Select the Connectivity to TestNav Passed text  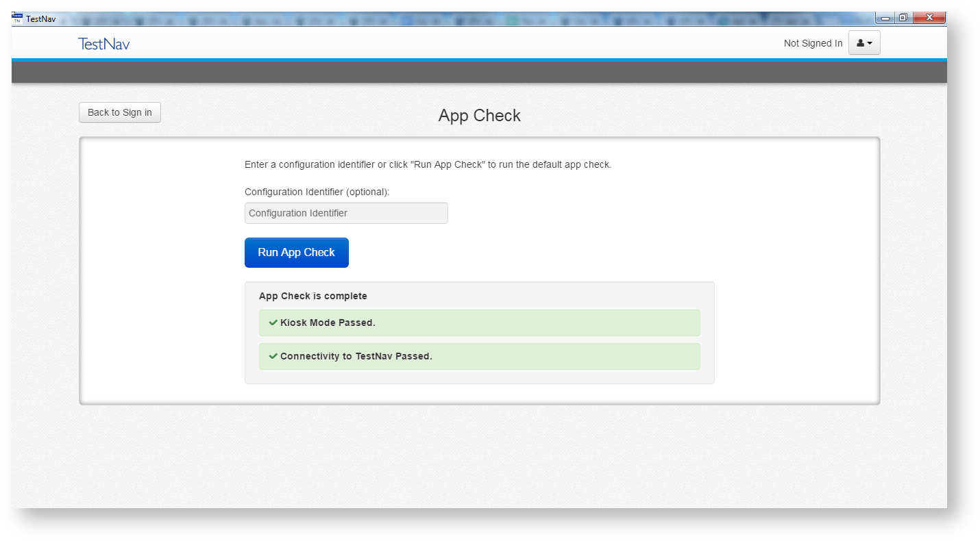pos(356,356)
